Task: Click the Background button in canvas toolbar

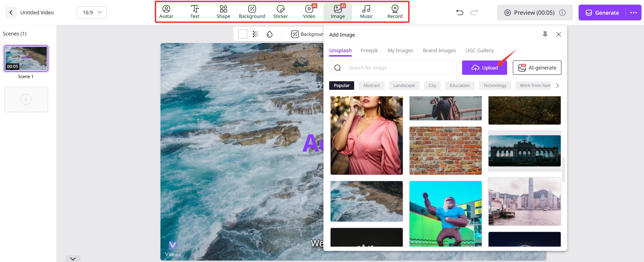Action: coord(307,34)
